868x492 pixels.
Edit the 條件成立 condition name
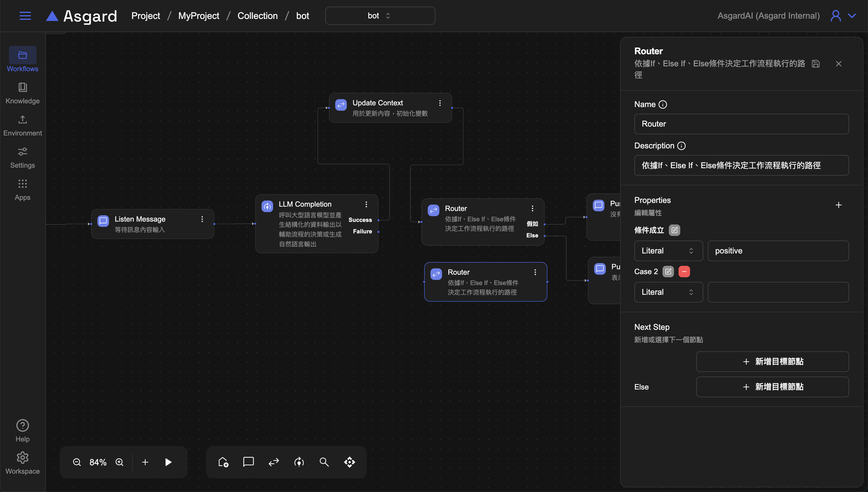click(x=675, y=230)
